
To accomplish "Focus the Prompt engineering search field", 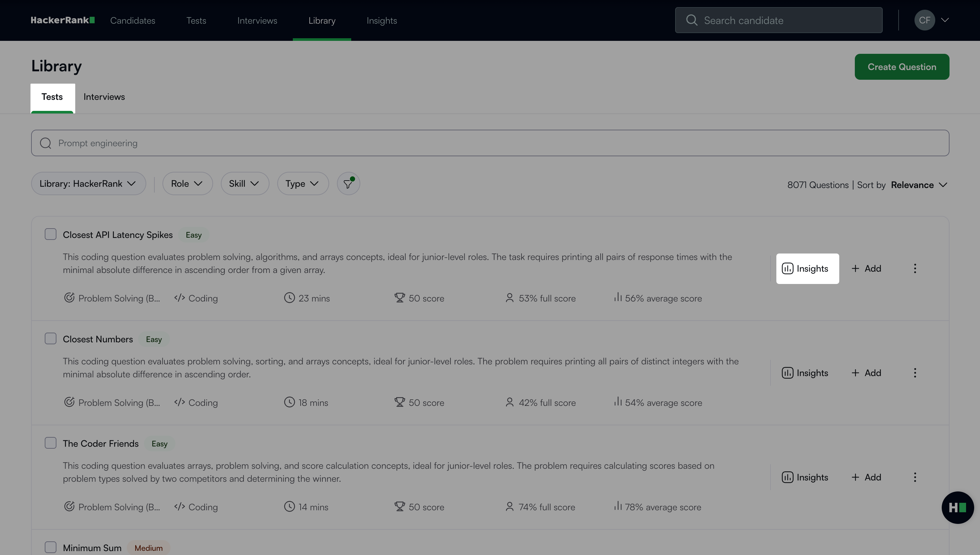I will coord(490,143).
